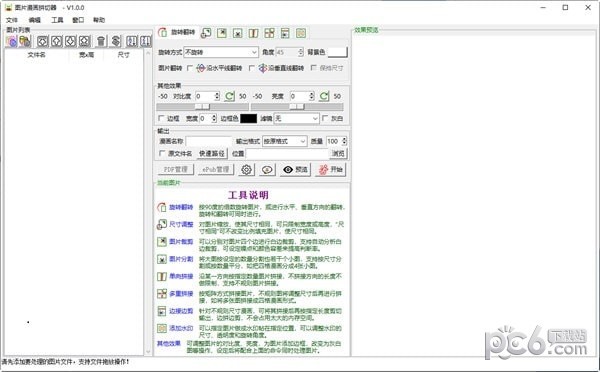Click the border 宽度 width spinner arrows

pos(214,119)
